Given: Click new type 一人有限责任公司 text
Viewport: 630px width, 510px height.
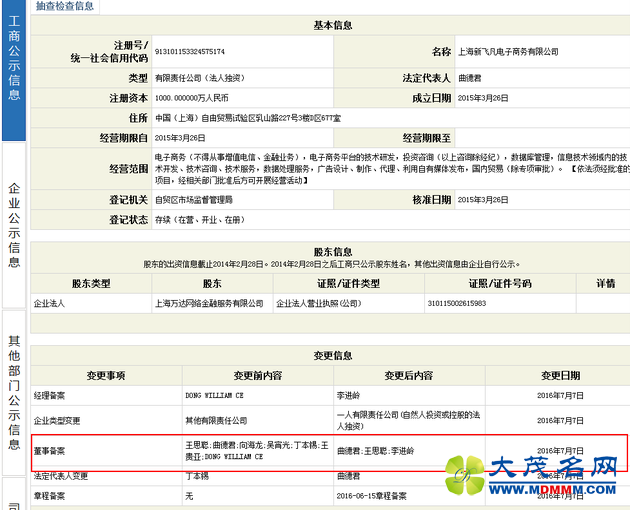Looking at the screenshot, I should [408, 420].
